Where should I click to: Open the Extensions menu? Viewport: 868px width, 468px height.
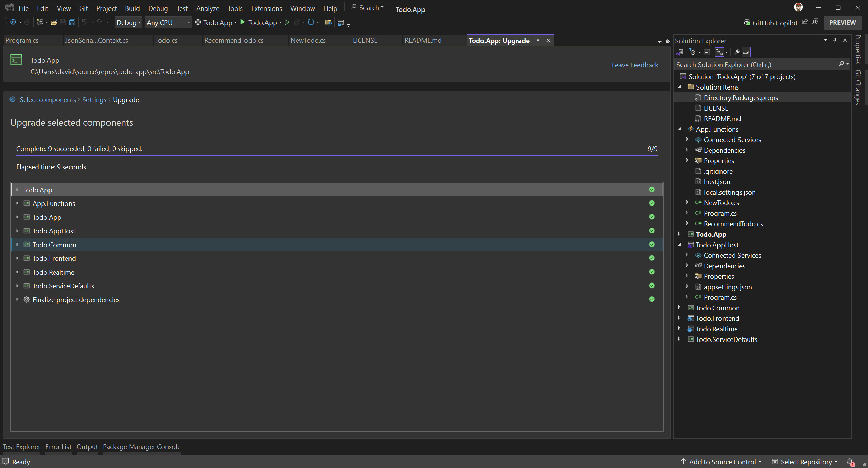click(x=267, y=8)
